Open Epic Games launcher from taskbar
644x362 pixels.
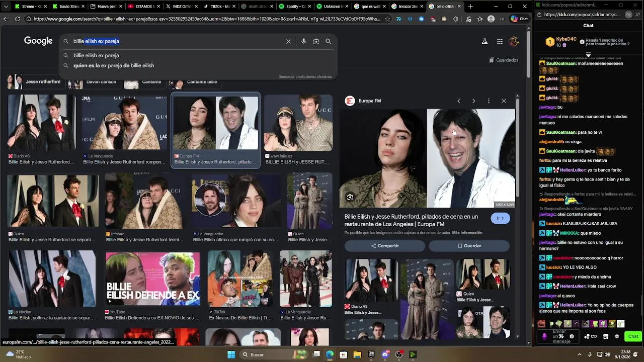coord(371,354)
